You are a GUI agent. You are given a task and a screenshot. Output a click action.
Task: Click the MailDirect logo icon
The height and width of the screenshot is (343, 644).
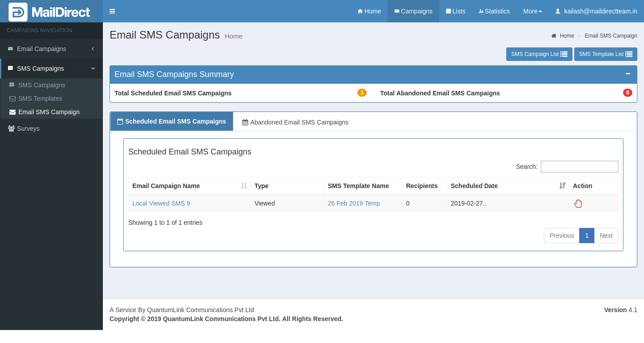point(18,12)
